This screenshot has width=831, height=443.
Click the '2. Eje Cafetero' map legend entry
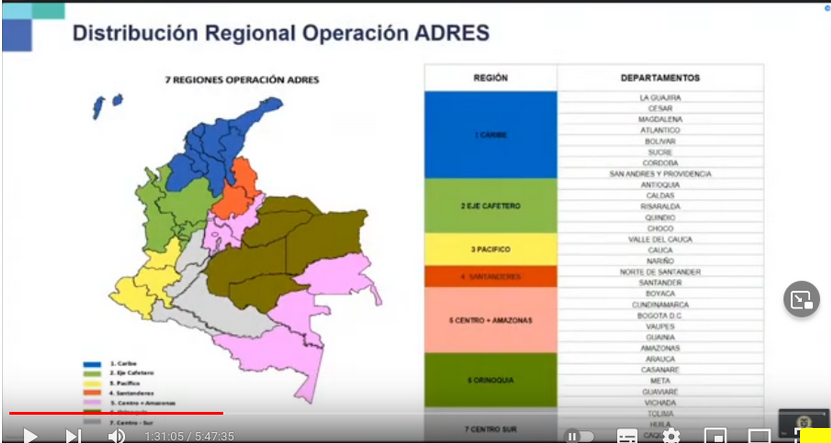pyautogui.click(x=119, y=373)
